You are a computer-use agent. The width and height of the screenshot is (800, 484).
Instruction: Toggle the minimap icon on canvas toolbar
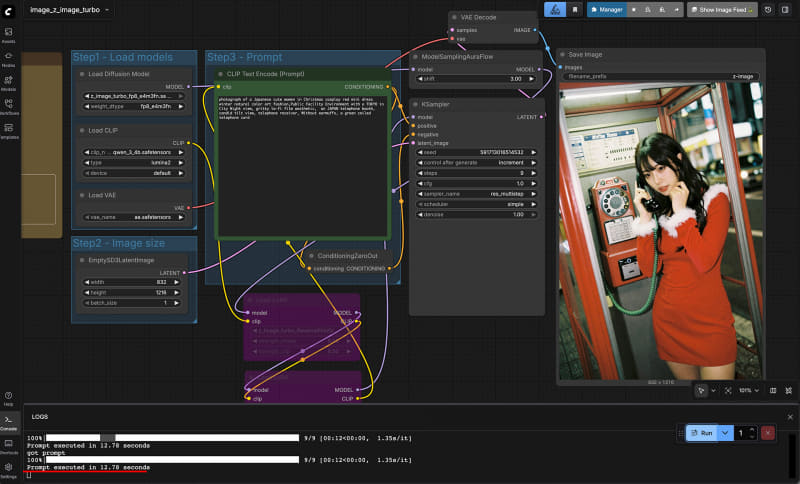tap(773, 390)
